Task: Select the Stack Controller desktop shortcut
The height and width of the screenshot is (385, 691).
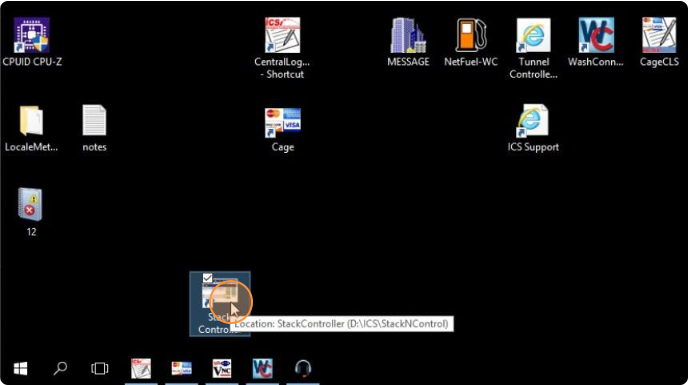Action: click(x=220, y=304)
